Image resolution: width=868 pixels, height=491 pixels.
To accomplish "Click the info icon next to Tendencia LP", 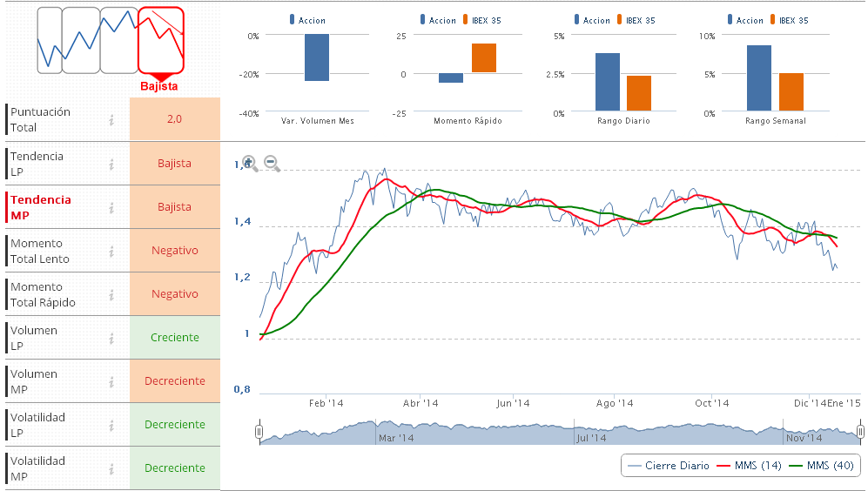I will point(111,164).
